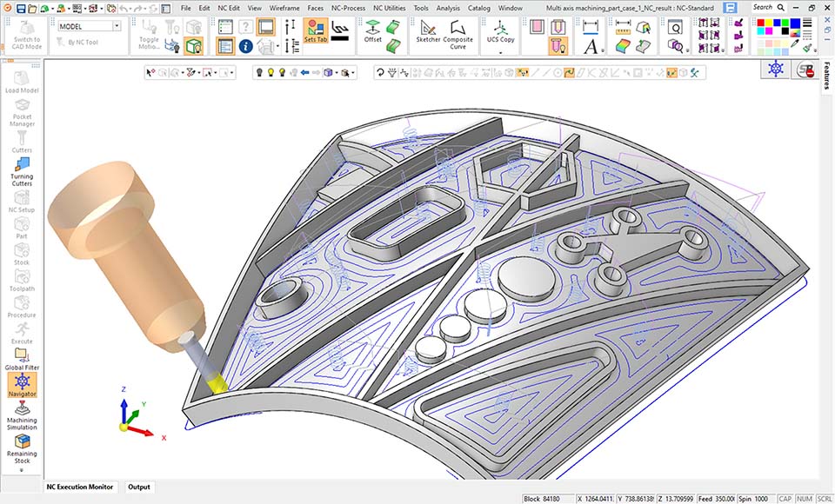Toggle the ship-wheel navigator button at top right
Image resolution: width=835 pixels, height=504 pixels.
pos(776,70)
